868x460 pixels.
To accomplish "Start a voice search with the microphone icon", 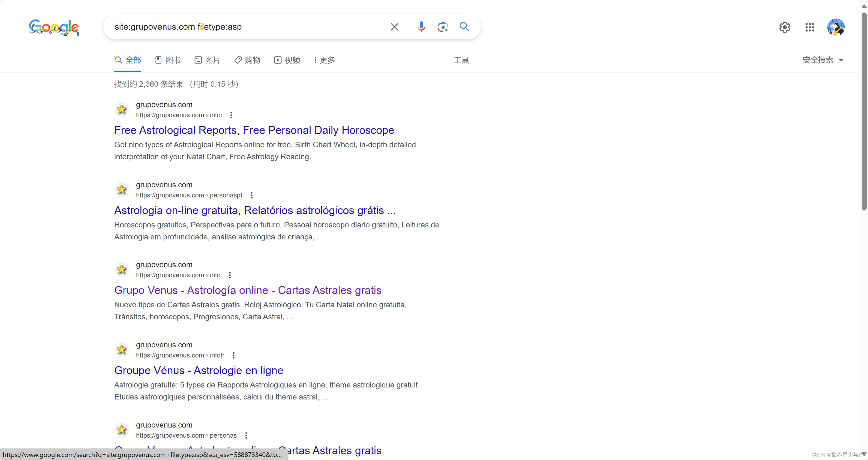I will tap(421, 27).
